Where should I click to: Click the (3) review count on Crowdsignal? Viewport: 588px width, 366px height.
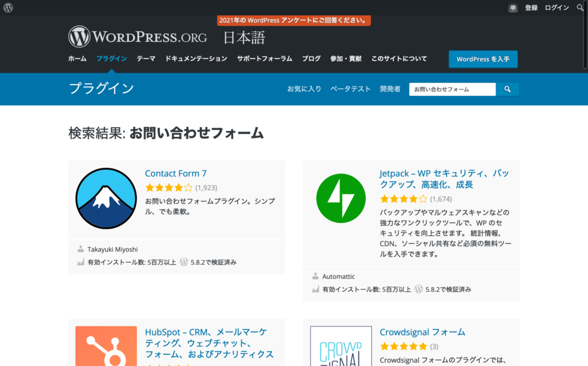coord(434,346)
